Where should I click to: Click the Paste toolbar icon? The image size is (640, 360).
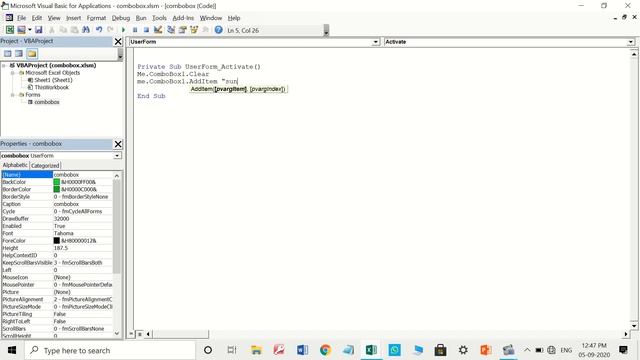[x=74, y=30]
